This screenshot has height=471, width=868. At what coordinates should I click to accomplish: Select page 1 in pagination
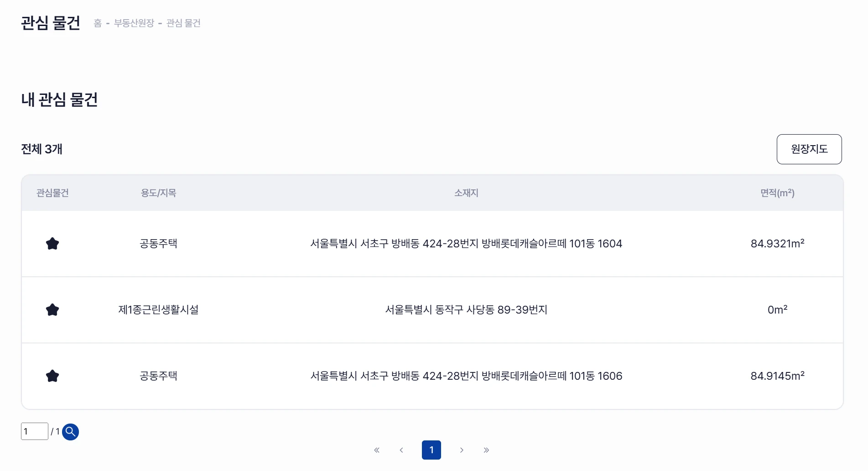click(431, 450)
